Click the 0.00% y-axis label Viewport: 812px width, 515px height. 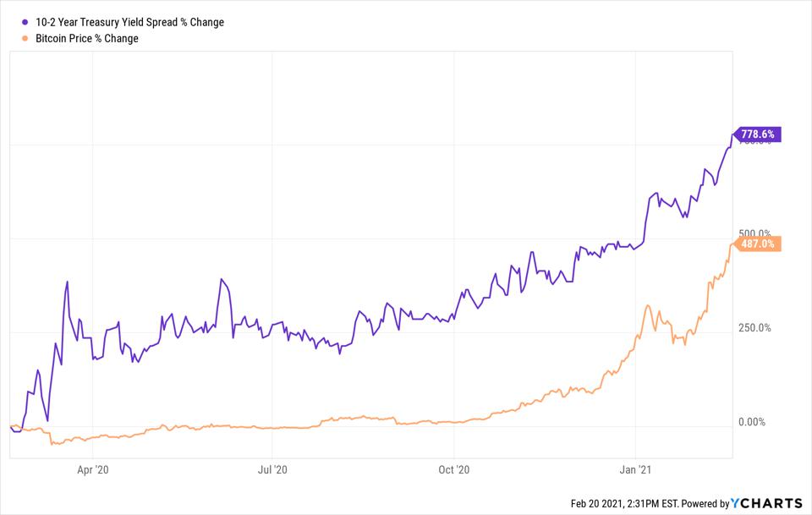(752, 422)
